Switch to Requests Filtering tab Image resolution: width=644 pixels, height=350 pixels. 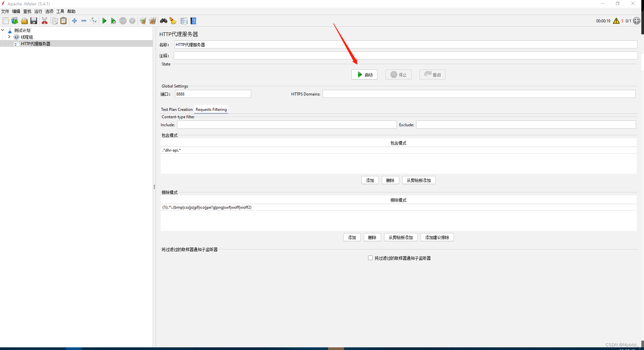211,110
